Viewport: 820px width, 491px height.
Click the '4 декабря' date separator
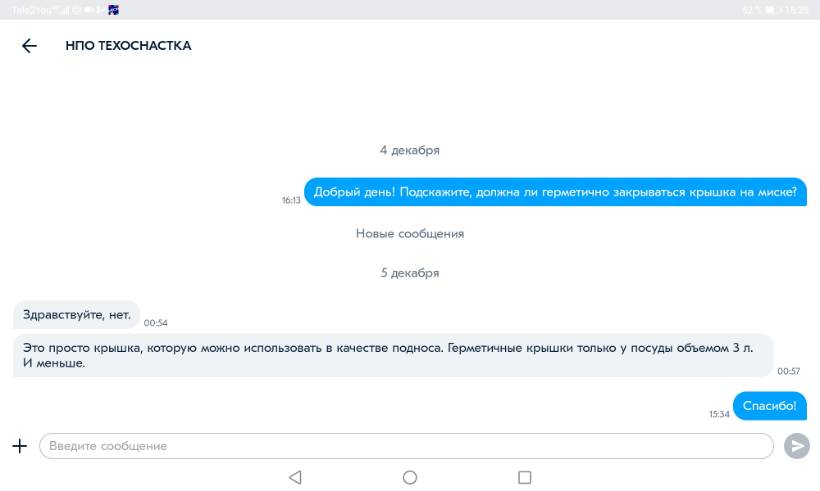(x=409, y=150)
